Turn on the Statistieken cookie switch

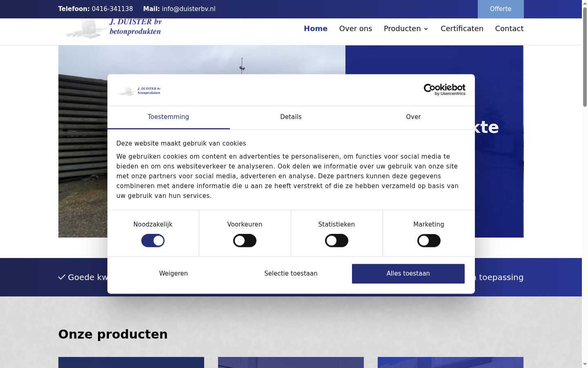(x=337, y=241)
